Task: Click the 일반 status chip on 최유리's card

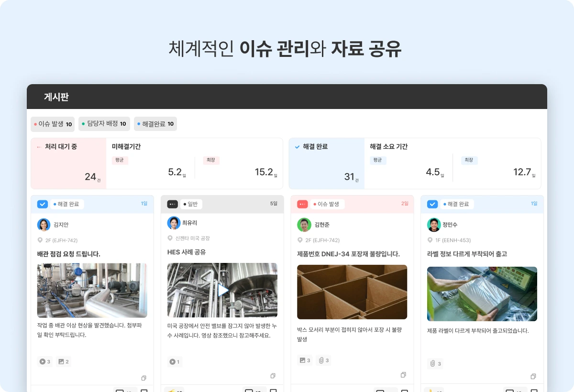Action: pyautogui.click(x=191, y=204)
